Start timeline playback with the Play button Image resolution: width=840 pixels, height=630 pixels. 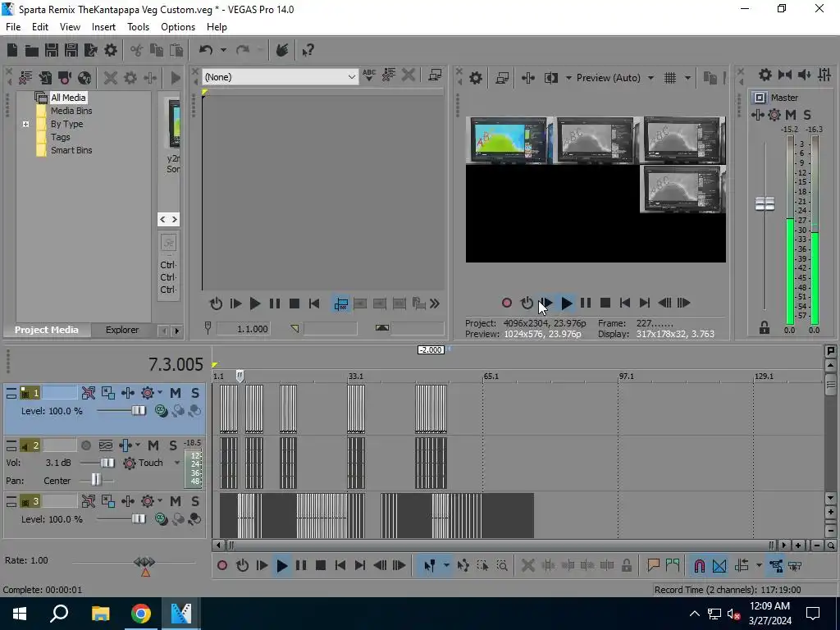point(282,565)
